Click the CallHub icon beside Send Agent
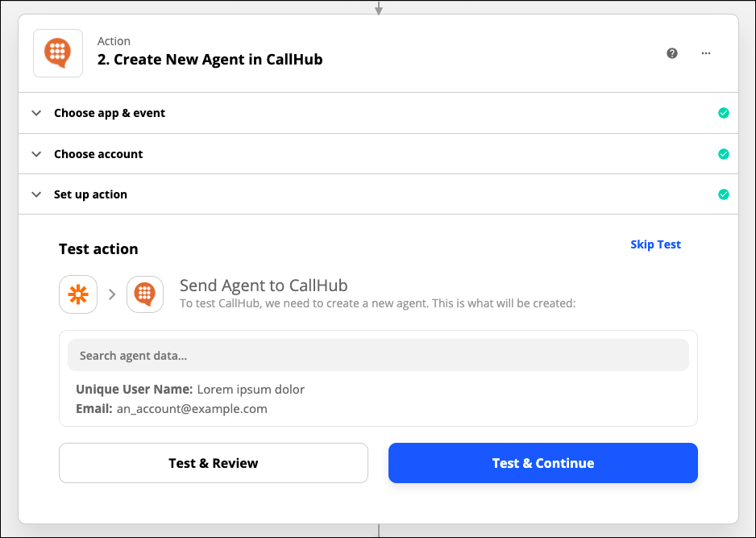The height and width of the screenshot is (538, 756). coord(145,294)
